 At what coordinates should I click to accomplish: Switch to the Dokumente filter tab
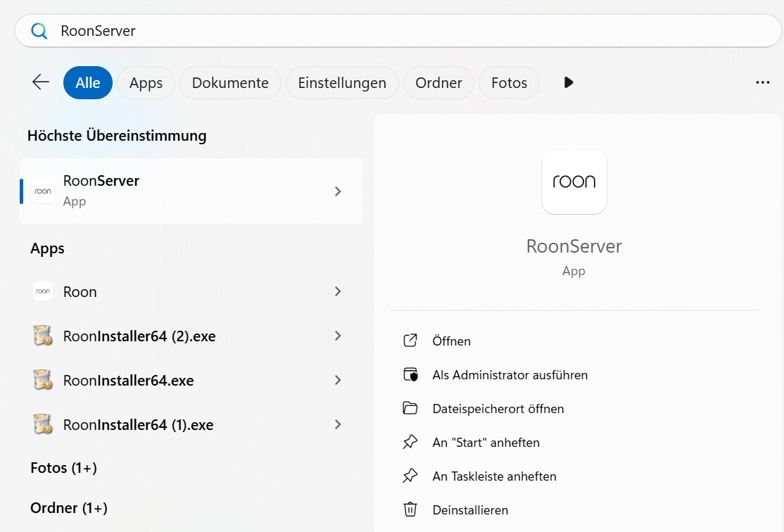coord(229,82)
